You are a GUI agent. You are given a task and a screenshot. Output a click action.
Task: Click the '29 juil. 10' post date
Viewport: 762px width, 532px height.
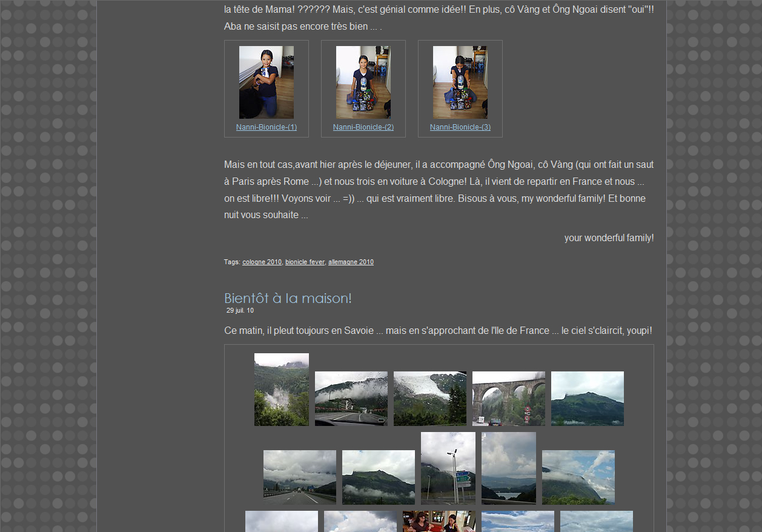[x=240, y=311]
